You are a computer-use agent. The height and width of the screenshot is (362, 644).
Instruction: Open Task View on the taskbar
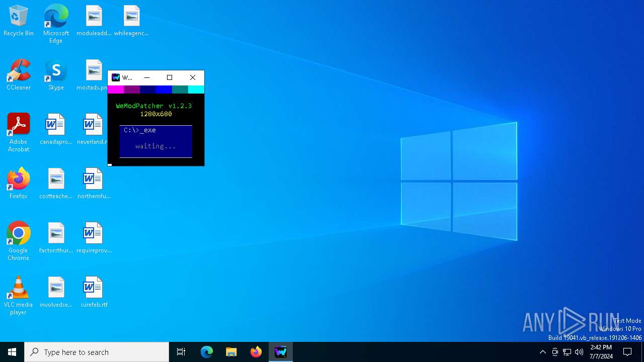click(181, 352)
